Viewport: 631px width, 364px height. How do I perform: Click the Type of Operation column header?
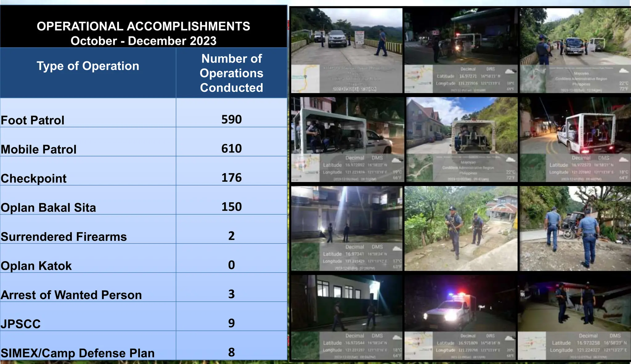point(88,66)
